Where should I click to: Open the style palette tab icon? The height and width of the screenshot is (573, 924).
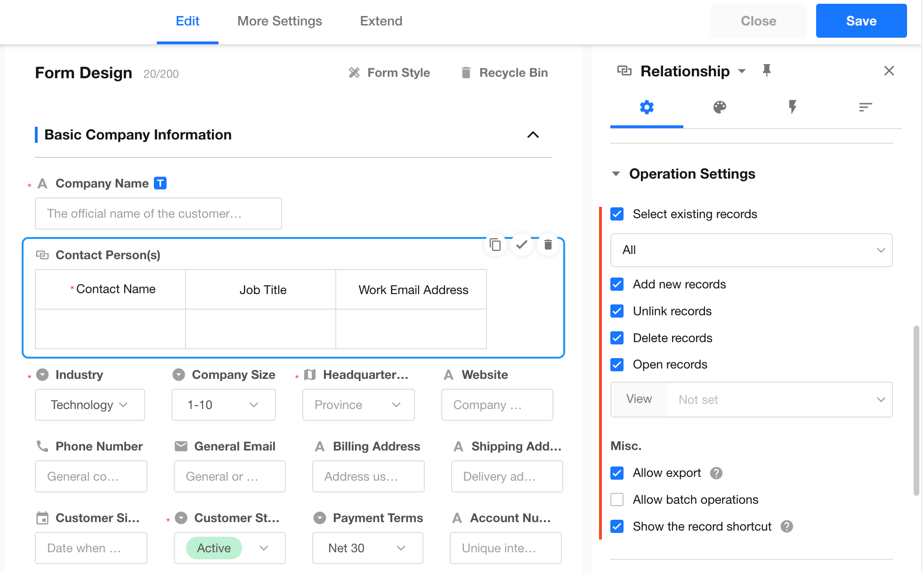(719, 107)
